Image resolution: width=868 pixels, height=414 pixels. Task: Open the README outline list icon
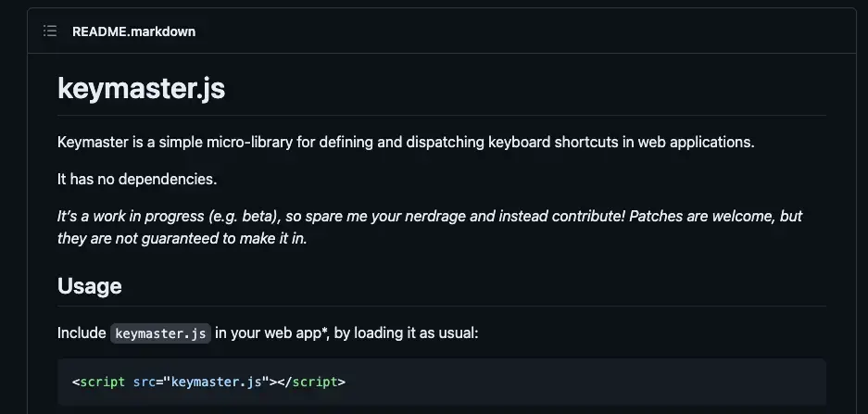(50, 31)
